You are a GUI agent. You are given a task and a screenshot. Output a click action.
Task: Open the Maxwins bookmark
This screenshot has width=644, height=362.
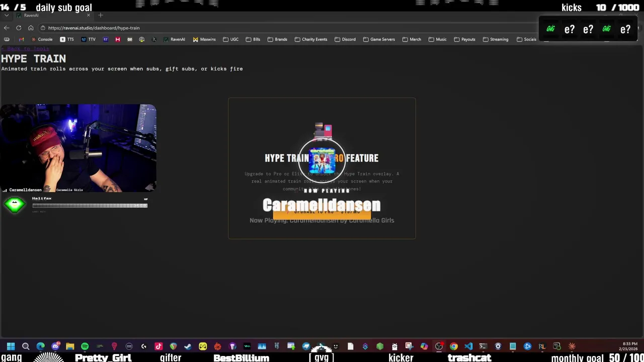(204, 39)
